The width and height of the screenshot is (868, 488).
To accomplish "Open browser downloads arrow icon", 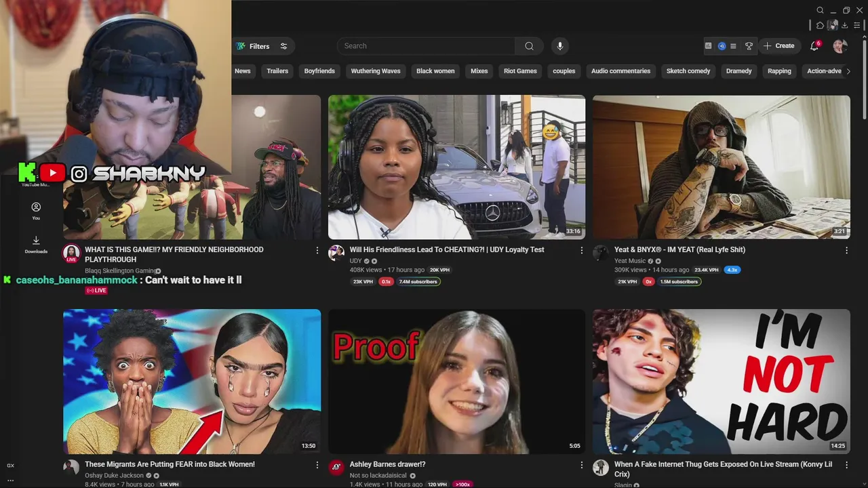I will [844, 25].
